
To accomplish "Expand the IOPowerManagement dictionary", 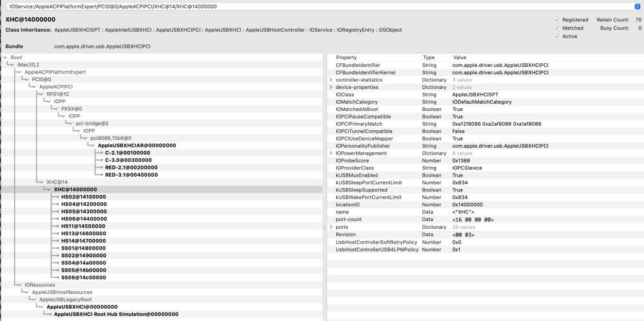I will 331,153.
